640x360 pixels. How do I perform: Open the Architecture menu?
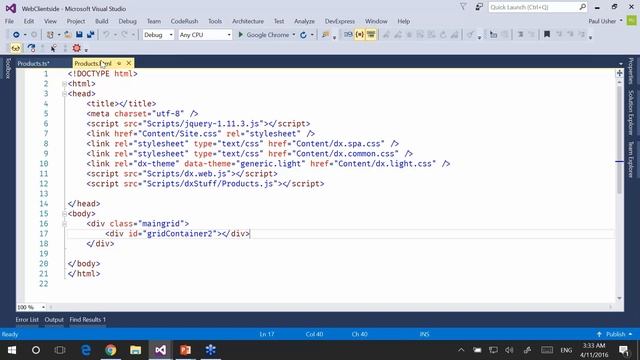[x=248, y=21]
